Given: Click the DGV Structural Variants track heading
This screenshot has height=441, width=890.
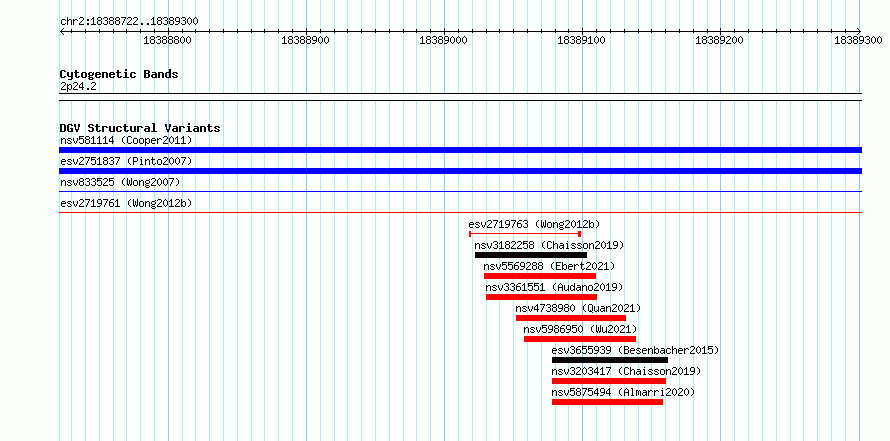Looking at the screenshot, I should [140, 128].
